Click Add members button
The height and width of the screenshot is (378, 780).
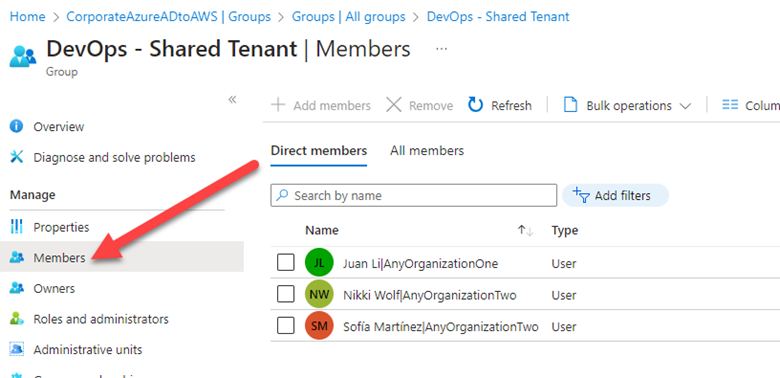[321, 105]
